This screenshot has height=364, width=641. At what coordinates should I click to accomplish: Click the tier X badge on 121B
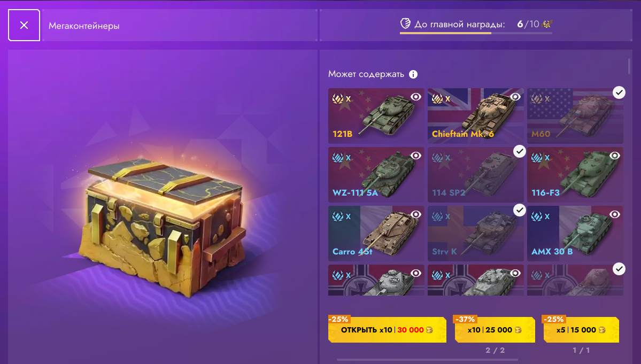(x=342, y=98)
